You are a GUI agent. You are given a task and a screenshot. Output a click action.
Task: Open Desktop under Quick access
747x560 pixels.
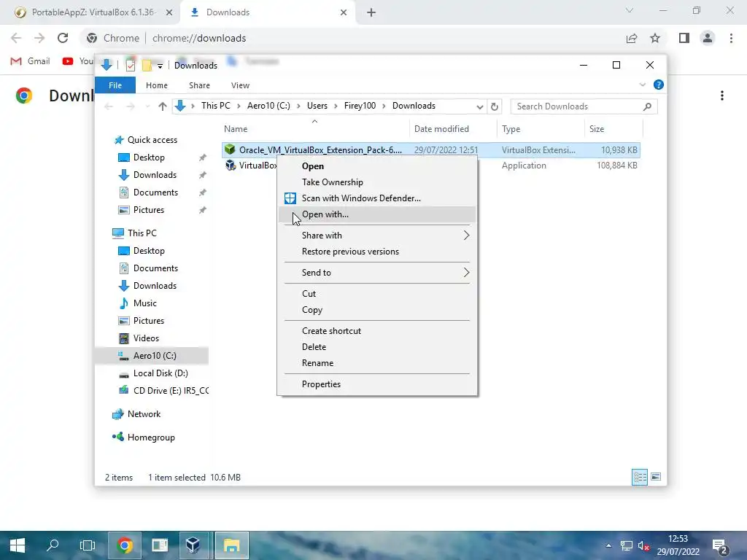pyautogui.click(x=149, y=157)
